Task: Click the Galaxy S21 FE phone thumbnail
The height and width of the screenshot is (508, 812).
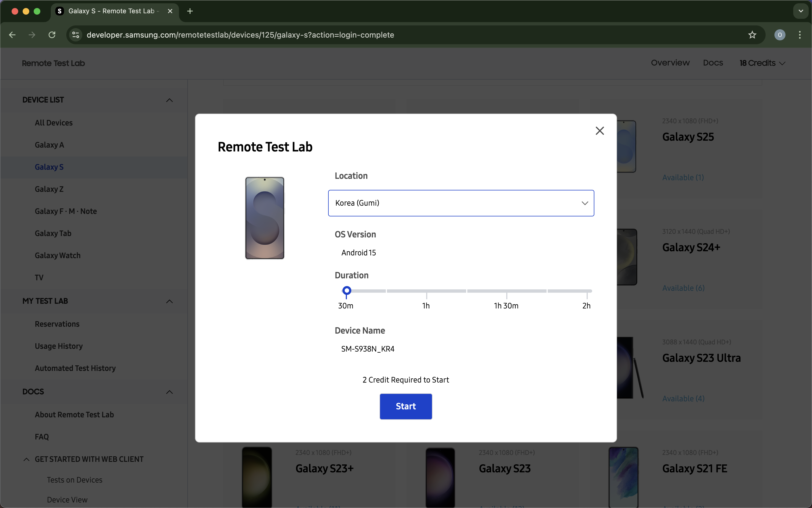Action: (x=623, y=477)
